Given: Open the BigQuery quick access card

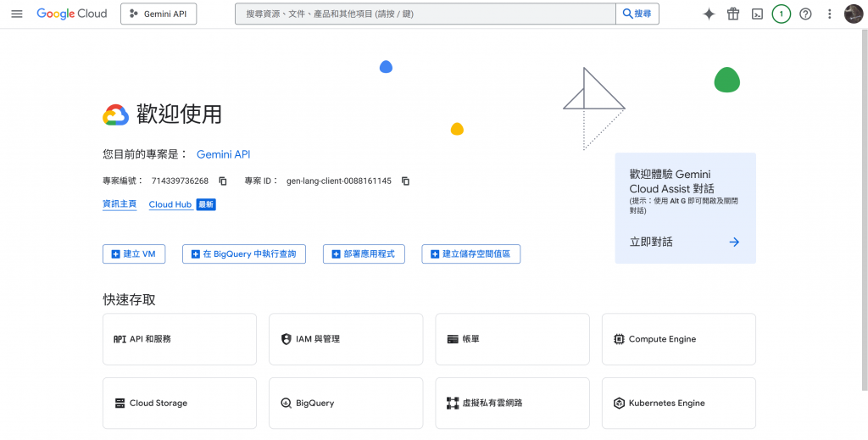Looking at the screenshot, I should 346,404.
